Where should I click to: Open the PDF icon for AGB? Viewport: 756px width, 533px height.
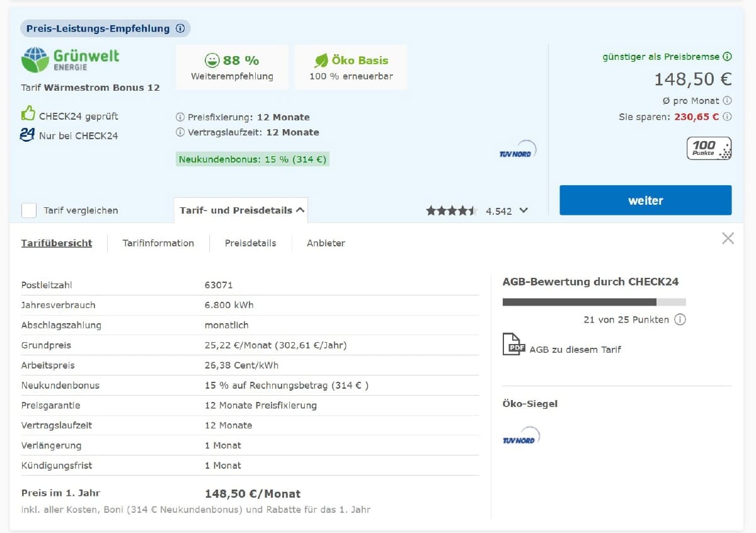tap(513, 345)
